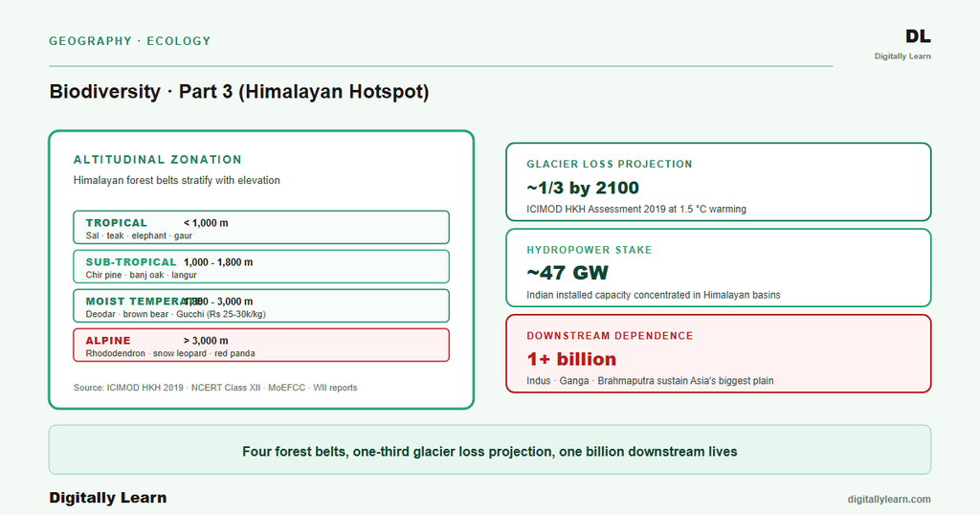The width and height of the screenshot is (980, 515).
Task: Select the '~1/3 by 2100' figure
Action: [x=583, y=189]
